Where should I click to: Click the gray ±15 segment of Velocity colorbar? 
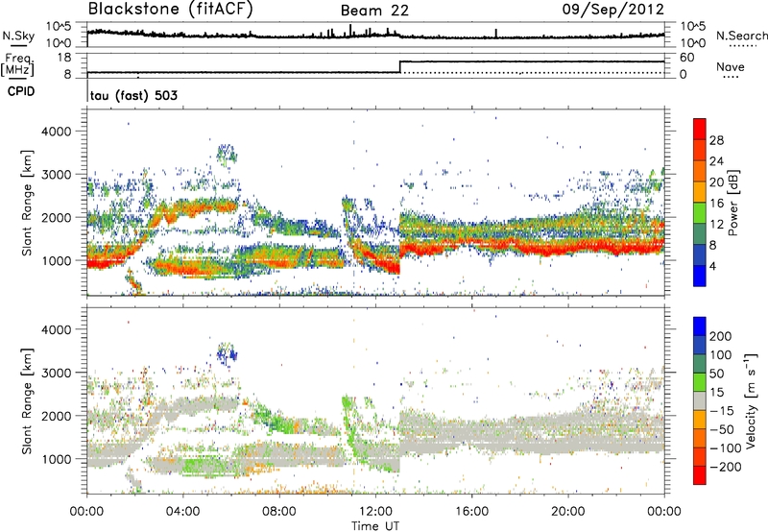[x=700, y=400]
